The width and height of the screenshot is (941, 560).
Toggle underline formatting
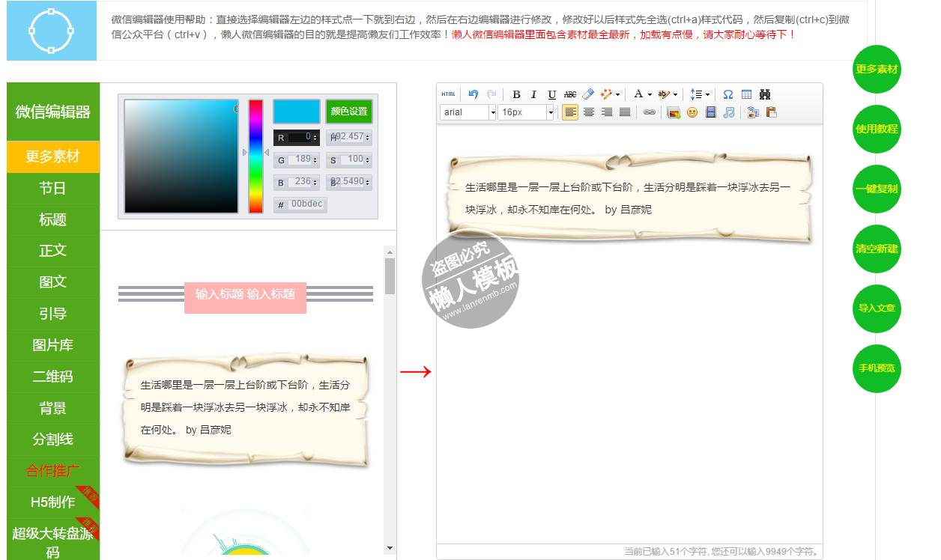[552, 94]
